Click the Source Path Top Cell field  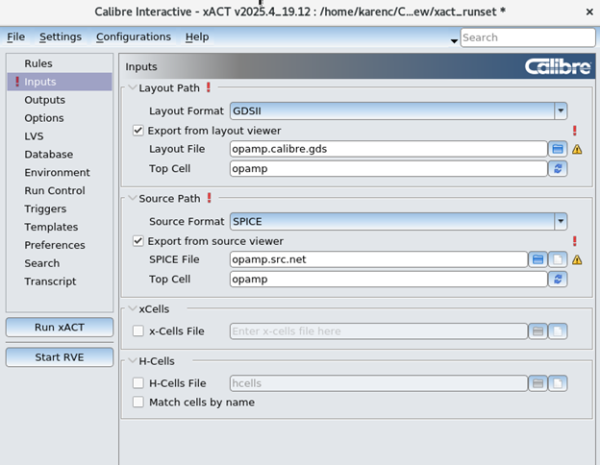[388, 279]
